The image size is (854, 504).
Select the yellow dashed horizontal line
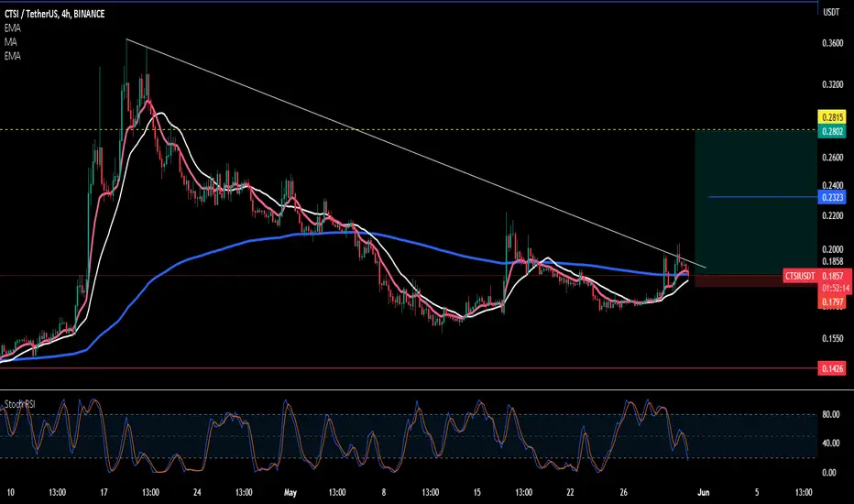(x=409, y=130)
